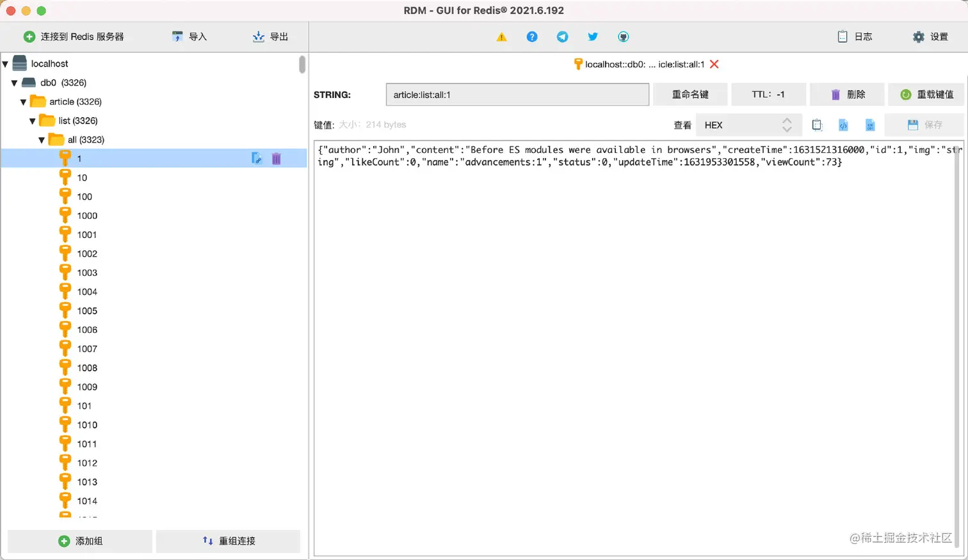
Task: Click the yellow warning triangle icon
Action: point(501,37)
